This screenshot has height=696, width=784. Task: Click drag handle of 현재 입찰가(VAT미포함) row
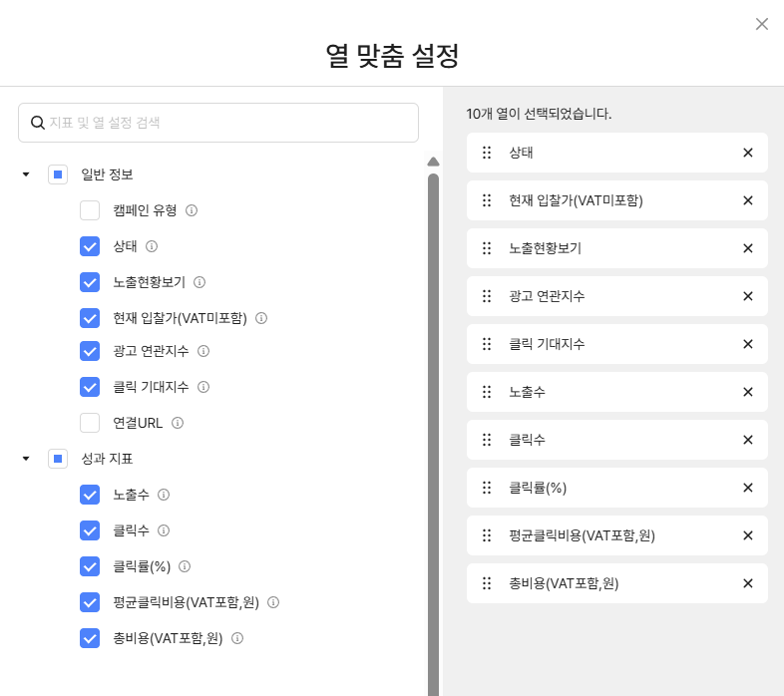pyautogui.click(x=487, y=200)
